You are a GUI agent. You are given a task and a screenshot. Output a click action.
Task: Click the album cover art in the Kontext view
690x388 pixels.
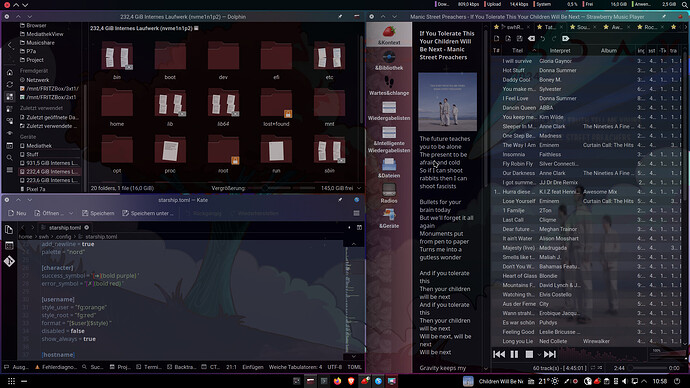point(447,102)
